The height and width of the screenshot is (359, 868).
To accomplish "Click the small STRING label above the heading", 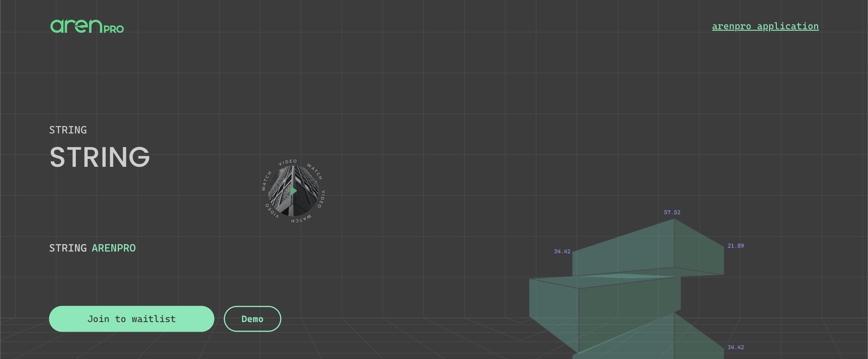I will click(x=68, y=130).
